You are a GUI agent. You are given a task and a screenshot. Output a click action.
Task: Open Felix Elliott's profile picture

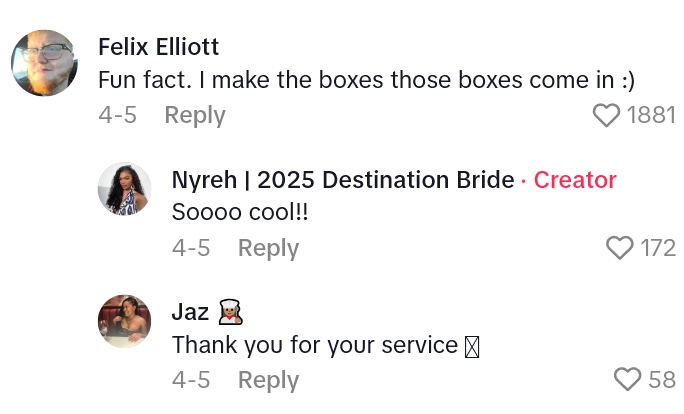[x=44, y=63]
